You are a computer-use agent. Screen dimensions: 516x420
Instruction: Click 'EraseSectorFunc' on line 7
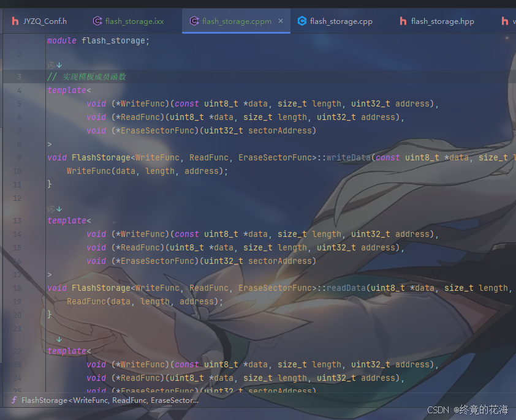tap(157, 130)
